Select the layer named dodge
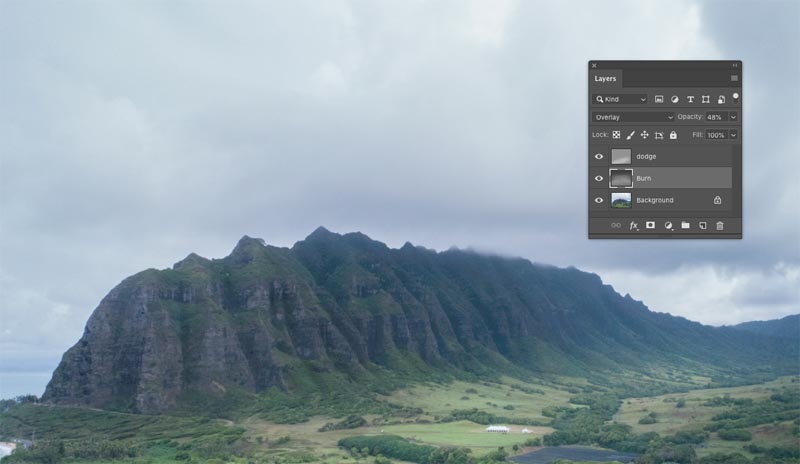Image resolution: width=800 pixels, height=464 pixels. [x=646, y=157]
